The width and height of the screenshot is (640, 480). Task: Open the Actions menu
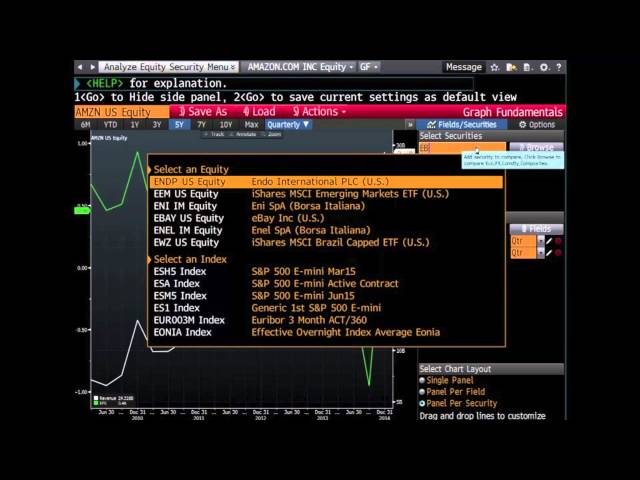319,111
